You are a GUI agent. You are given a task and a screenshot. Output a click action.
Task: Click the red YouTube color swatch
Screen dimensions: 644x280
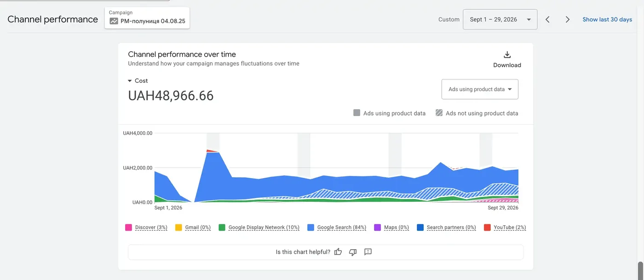tap(487, 227)
